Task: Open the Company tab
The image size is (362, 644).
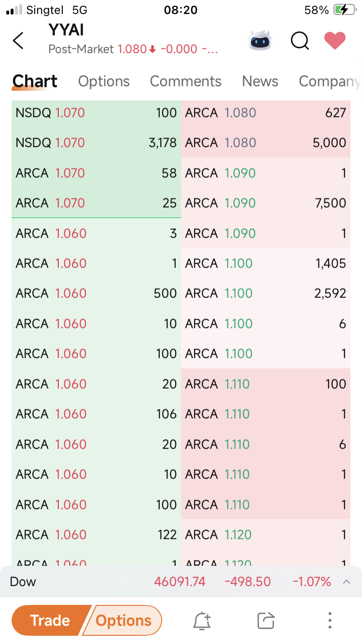Action: point(329,81)
